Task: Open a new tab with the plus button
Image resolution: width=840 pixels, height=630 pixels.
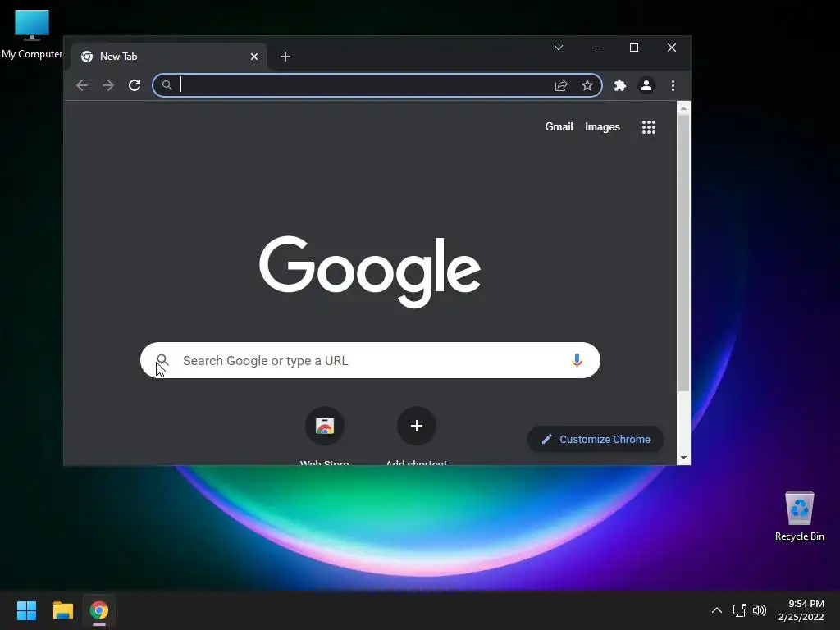Action: (285, 57)
